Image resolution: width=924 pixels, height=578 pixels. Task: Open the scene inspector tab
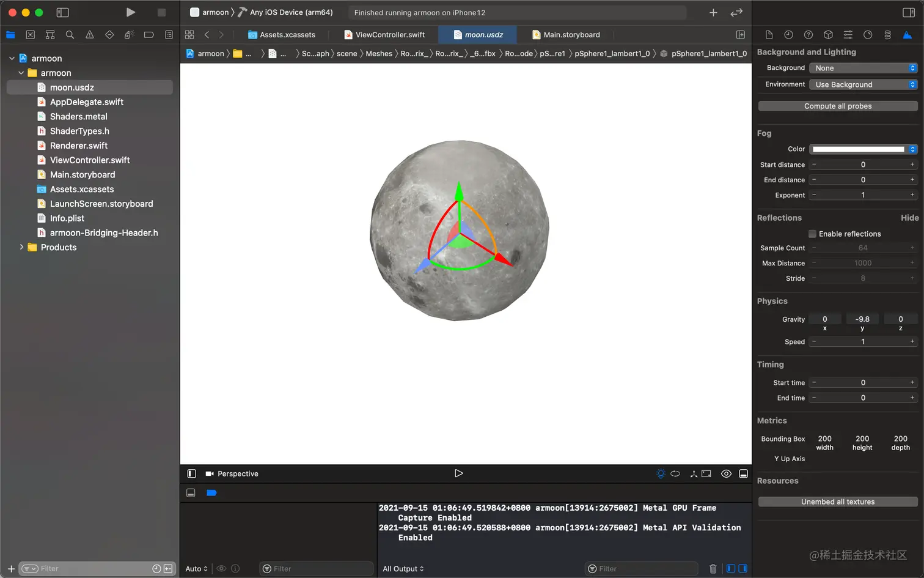pos(908,35)
